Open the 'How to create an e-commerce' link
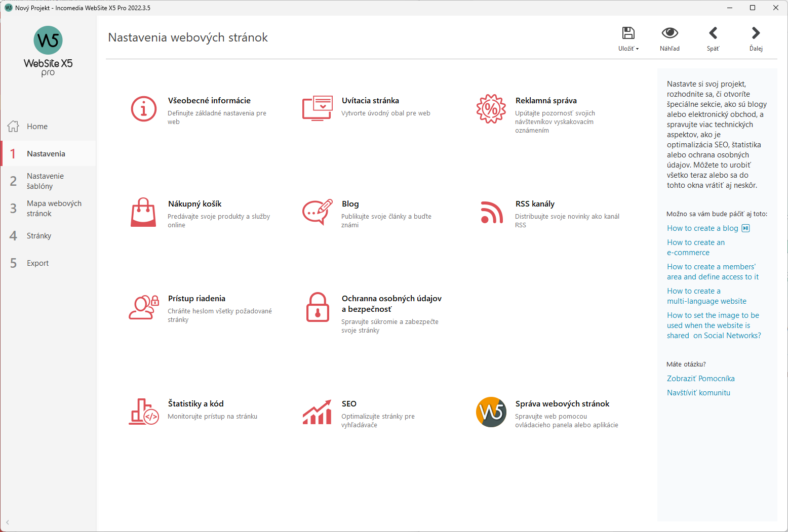The image size is (788, 532). click(696, 248)
